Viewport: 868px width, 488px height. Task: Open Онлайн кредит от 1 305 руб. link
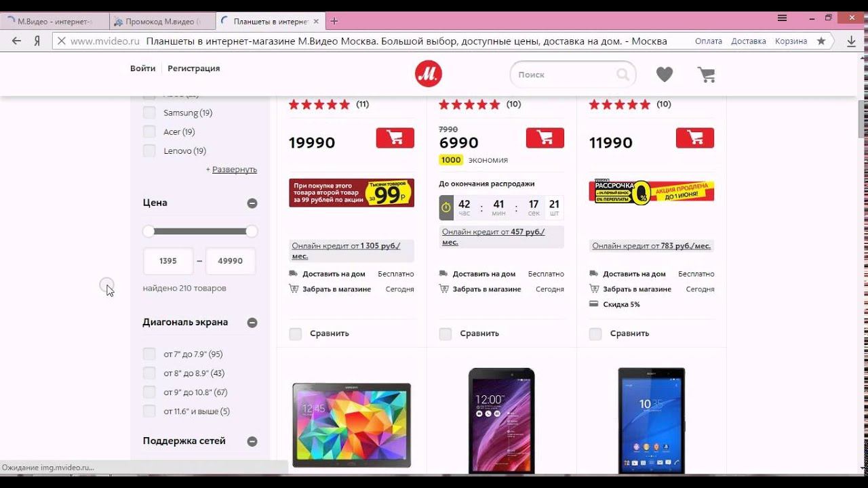[x=346, y=251]
